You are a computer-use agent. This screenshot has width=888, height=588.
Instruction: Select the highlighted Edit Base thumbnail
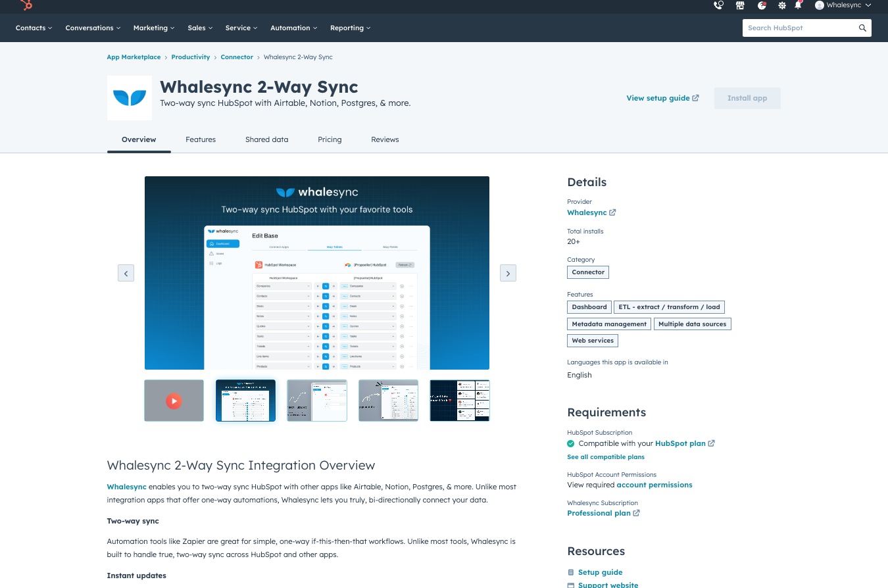click(x=245, y=401)
